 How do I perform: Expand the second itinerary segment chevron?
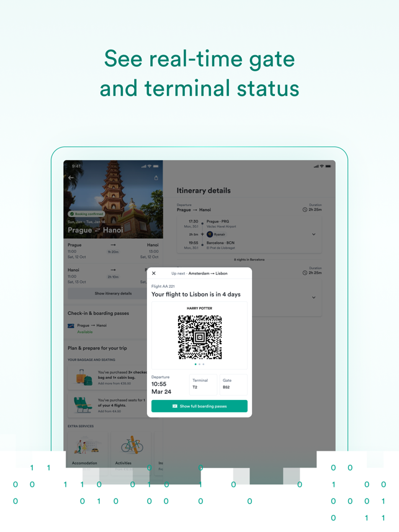[x=314, y=297]
